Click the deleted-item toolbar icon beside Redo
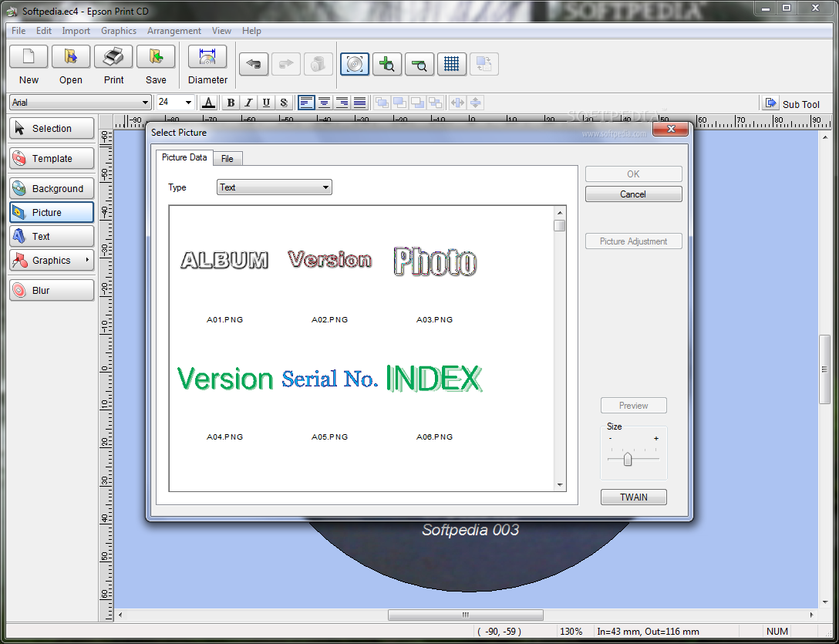The height and width of the screenshot is (644, 839). pos(318,64)
